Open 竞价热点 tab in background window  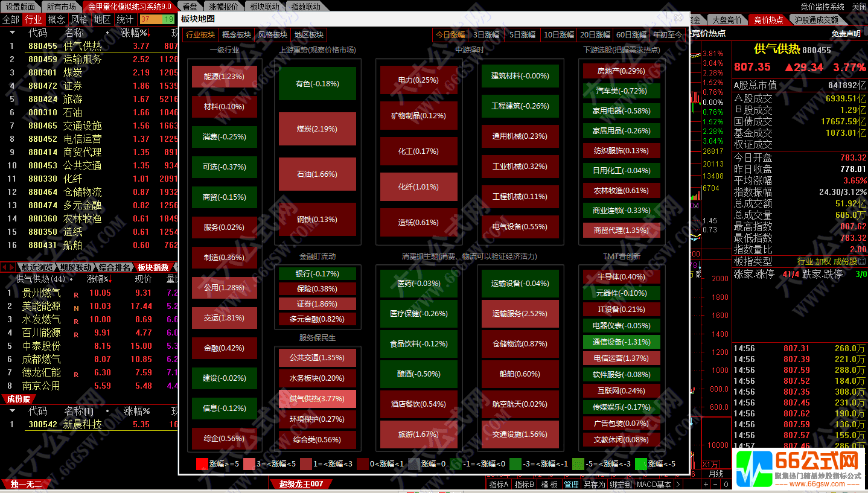(x=768, y=20)
